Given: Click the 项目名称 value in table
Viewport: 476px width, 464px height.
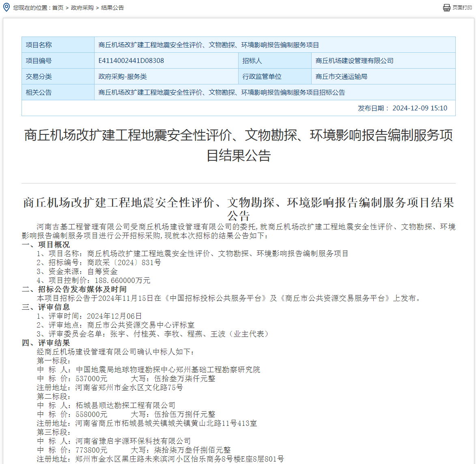Looking at the screenshot, I should click(209, 45).
